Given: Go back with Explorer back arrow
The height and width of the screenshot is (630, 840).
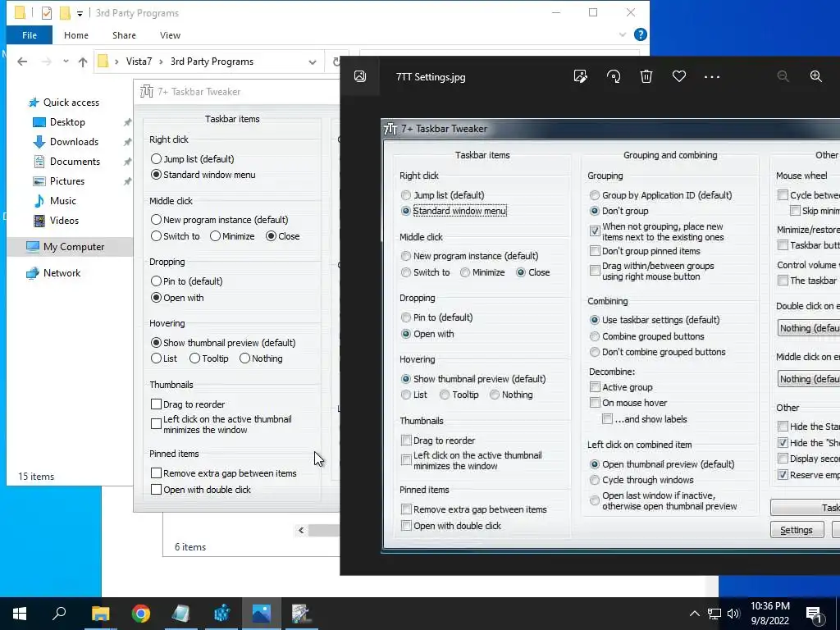Looking at the screenshot, I should click(22, 62).
